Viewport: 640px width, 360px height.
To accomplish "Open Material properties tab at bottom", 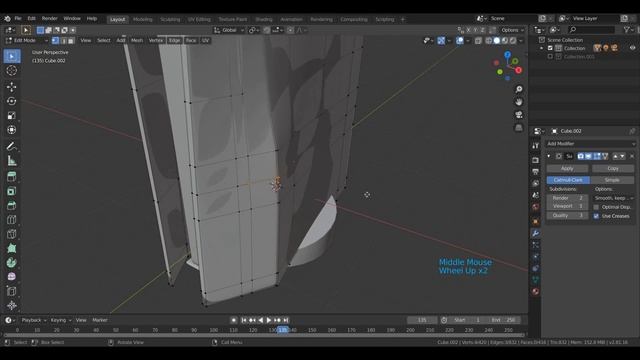I will [x=536, y=291].
